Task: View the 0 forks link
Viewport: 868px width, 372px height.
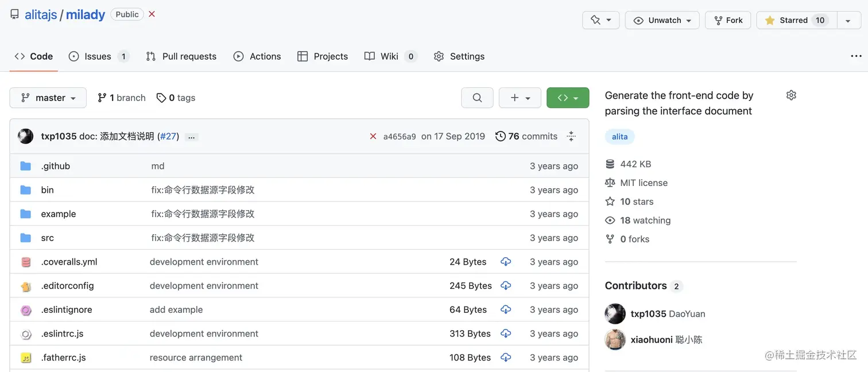Action: point(627,239)
